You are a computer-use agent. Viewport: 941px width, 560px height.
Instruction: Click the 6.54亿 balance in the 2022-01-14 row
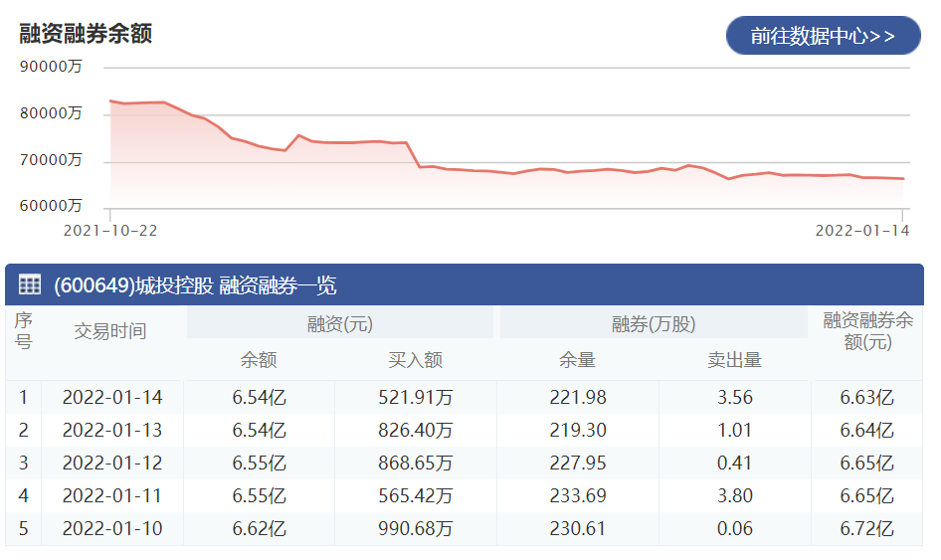[260, 397]
